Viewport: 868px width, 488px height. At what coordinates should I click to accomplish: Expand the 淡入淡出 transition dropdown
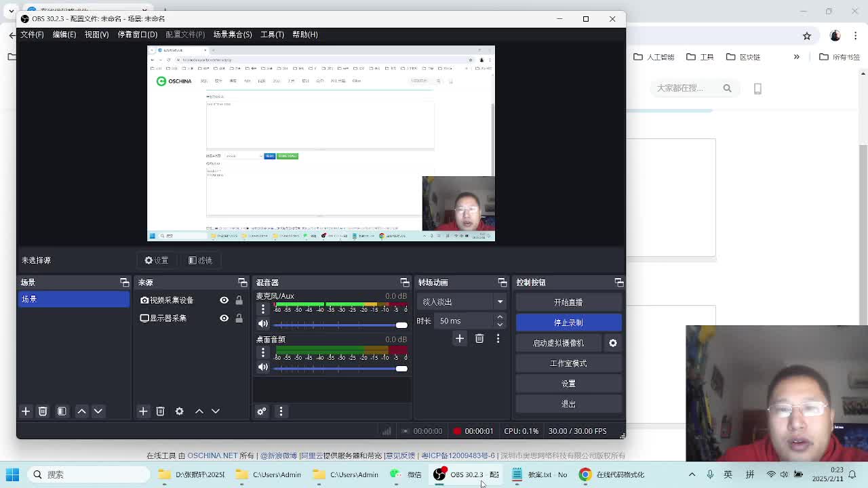500,302
